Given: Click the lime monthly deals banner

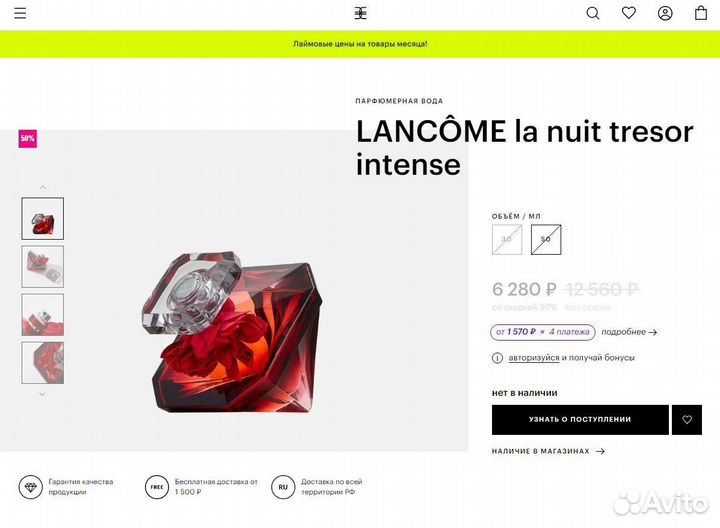Looking at the screenshot, I should tap(360, 44).
